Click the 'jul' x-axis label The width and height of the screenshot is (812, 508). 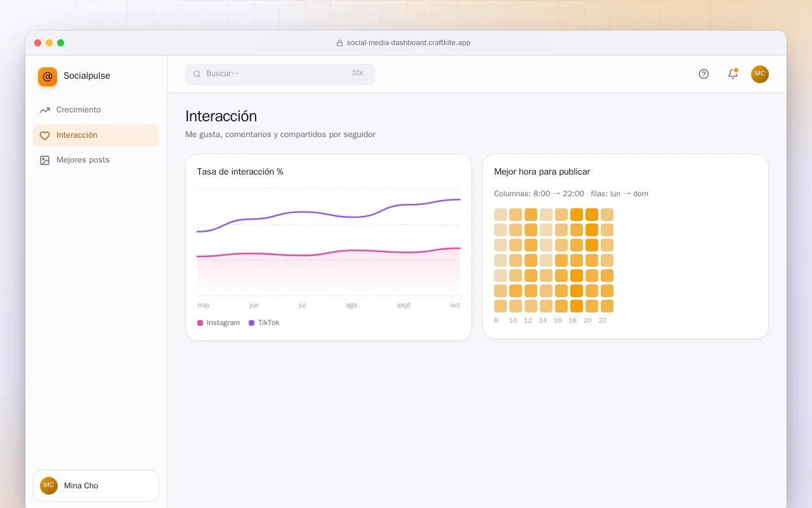click(x=302, y=305)
